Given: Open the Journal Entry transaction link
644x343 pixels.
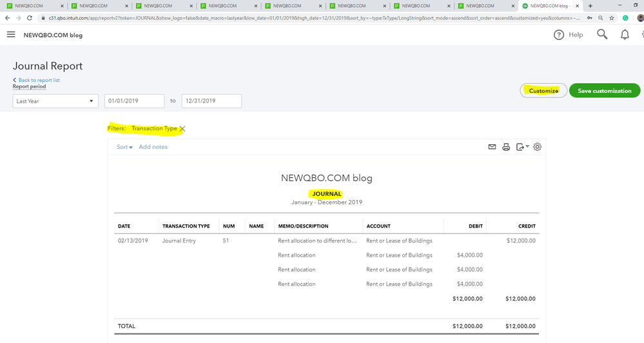Looking at the screenshot, I should point(179,240).
